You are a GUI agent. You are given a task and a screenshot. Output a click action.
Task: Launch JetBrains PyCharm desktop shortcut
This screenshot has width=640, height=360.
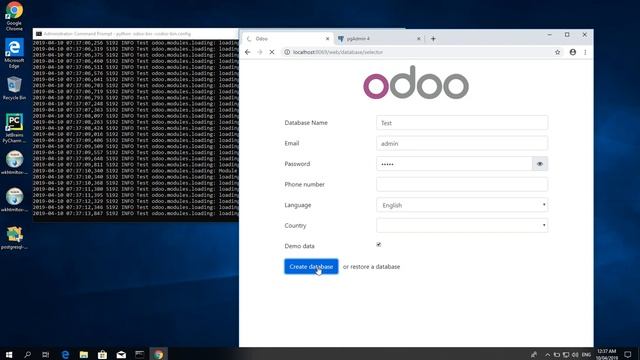coord(14,128)
